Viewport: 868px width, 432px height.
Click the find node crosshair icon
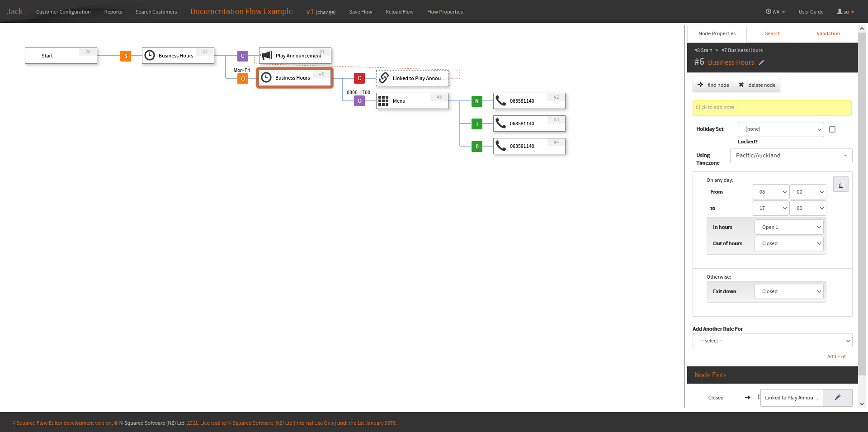coord(701,85)
